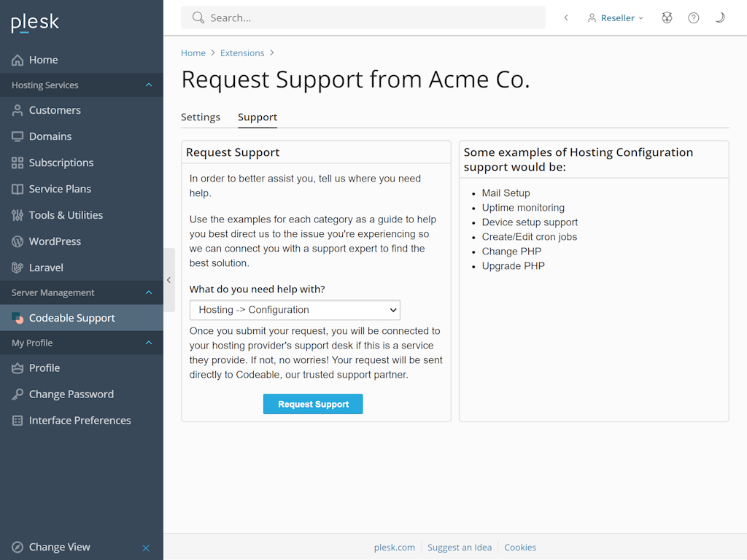The width and height of the screenshot is (747, 560).
Task: Click Suggest an Idea link
Action: click(460, 548)
